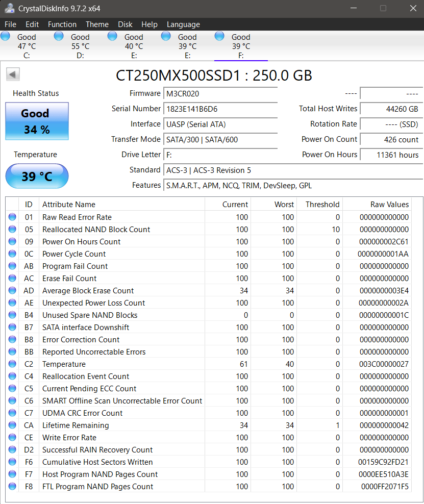
Task: Click status icon for Lifetime Remaining
Action: tap(12, 425)
